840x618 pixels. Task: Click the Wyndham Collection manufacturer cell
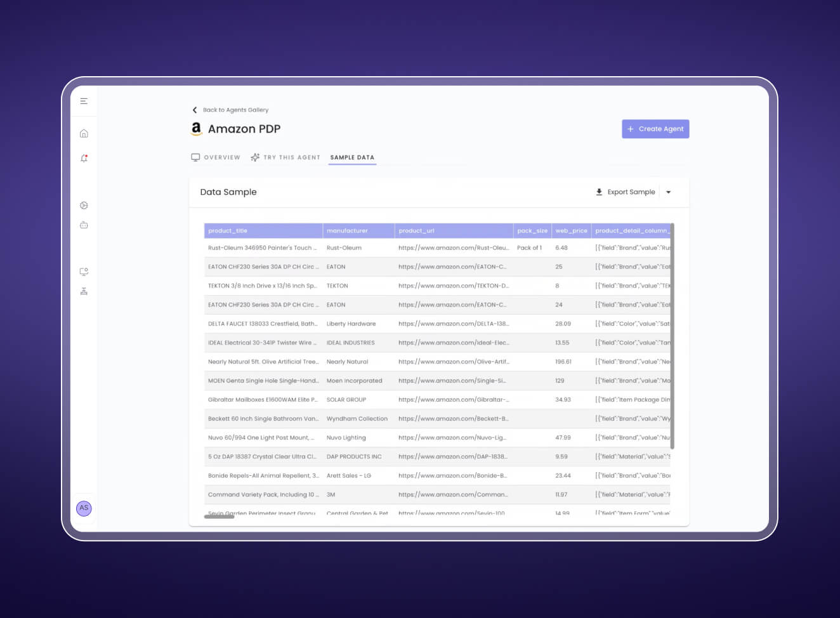[357, 419]
